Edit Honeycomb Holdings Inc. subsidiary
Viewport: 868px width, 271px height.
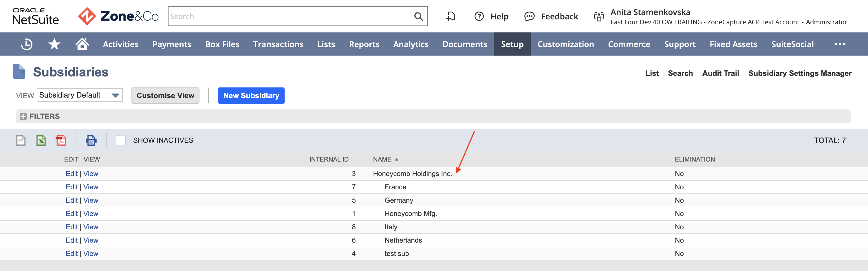click(x=72, y=174)
